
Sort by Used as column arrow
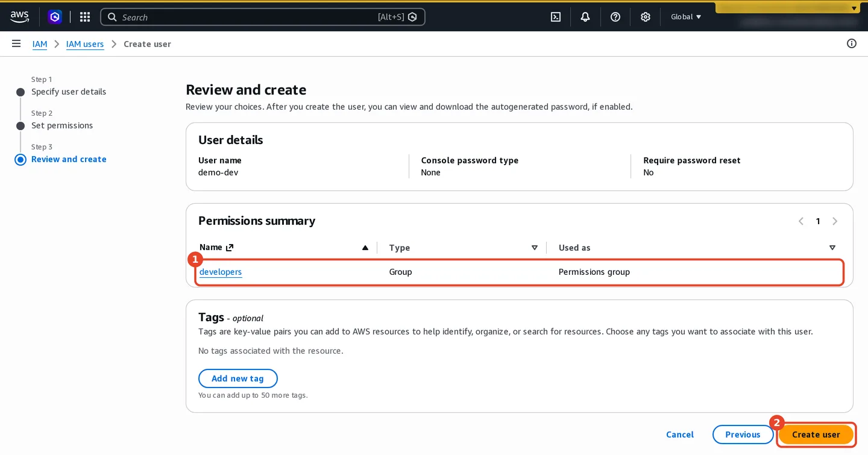(832, 248)
